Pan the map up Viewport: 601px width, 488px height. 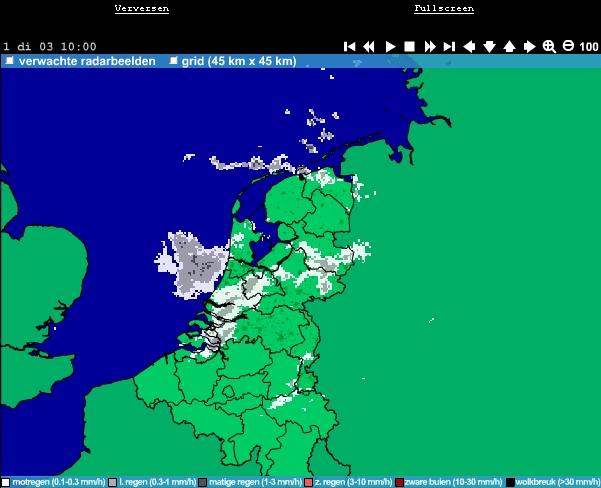[509, 47]
